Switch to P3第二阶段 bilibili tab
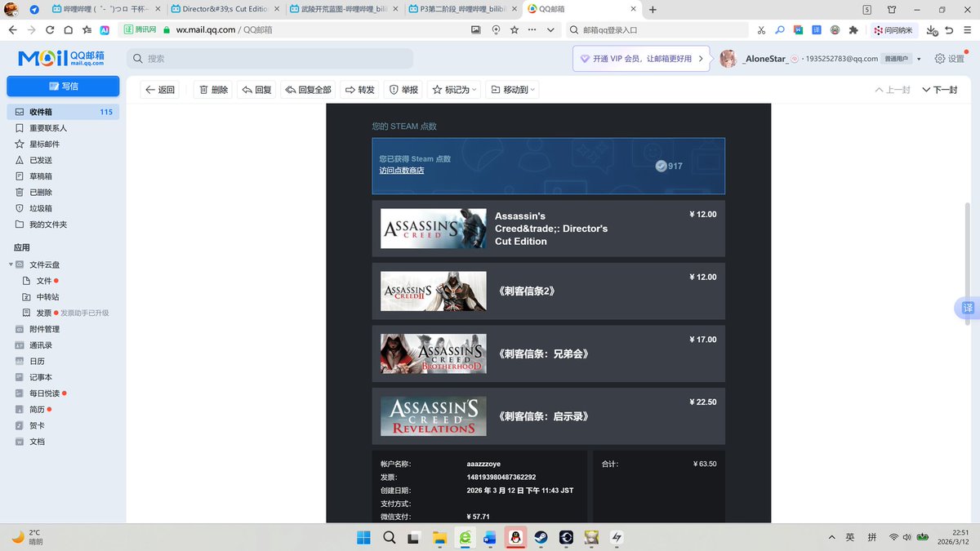 point(464,10)
